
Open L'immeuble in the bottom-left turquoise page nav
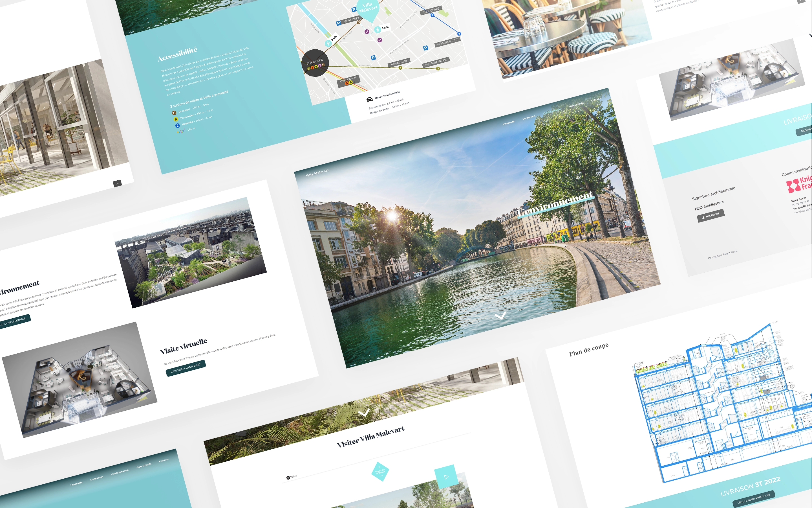(x=76, y=483)
